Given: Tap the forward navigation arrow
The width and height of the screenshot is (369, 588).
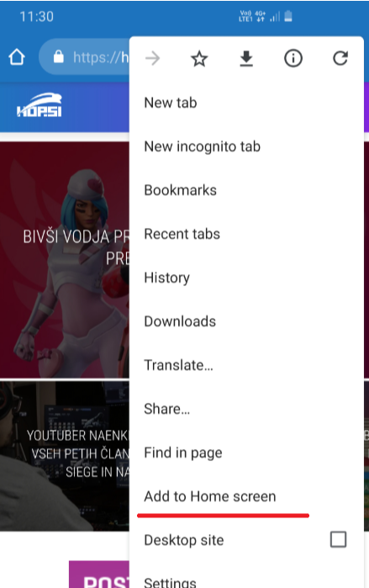Looking at the screenshot, I should 152,59.
